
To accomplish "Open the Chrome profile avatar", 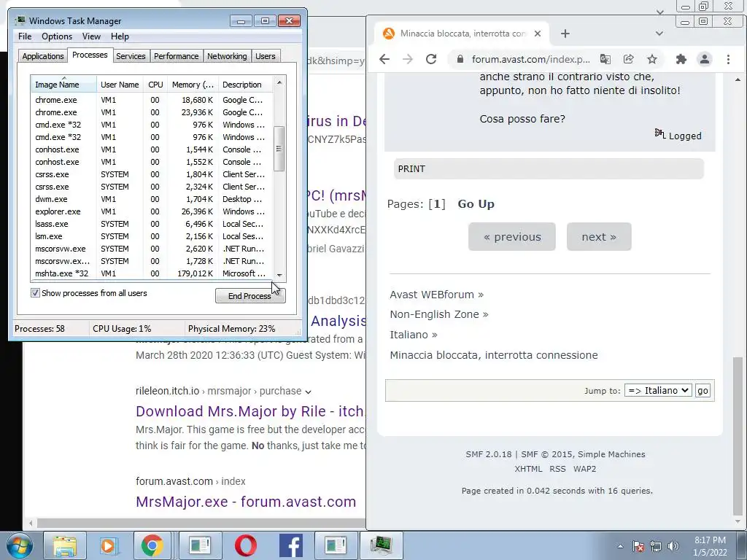I will (705, 59).
